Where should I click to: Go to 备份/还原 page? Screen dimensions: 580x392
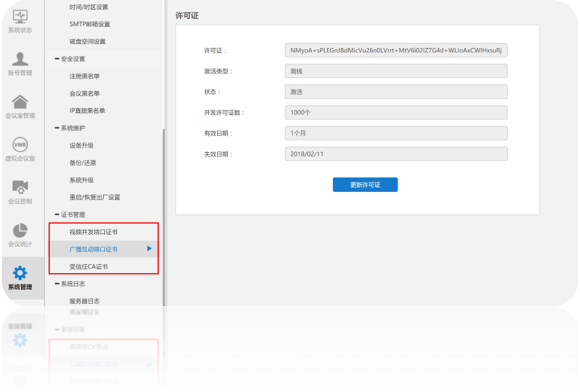83,162
